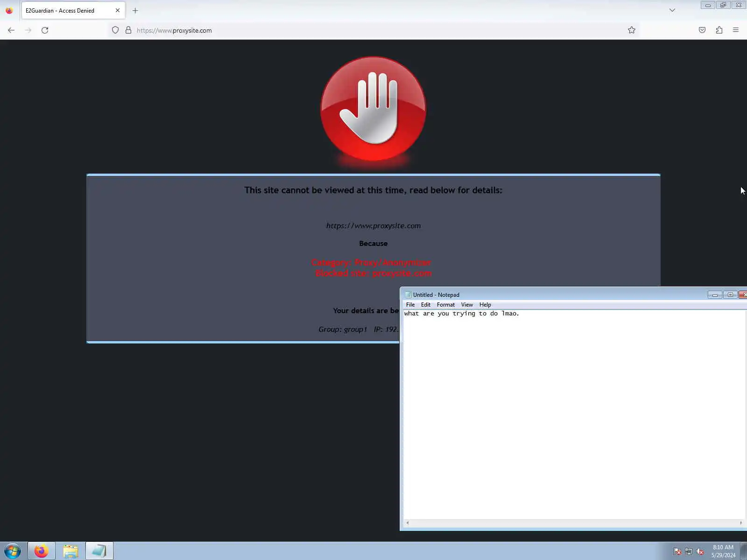Minimize the Firefox window
This screenshot has height=560, width=747.
click(x=708, y=5)
